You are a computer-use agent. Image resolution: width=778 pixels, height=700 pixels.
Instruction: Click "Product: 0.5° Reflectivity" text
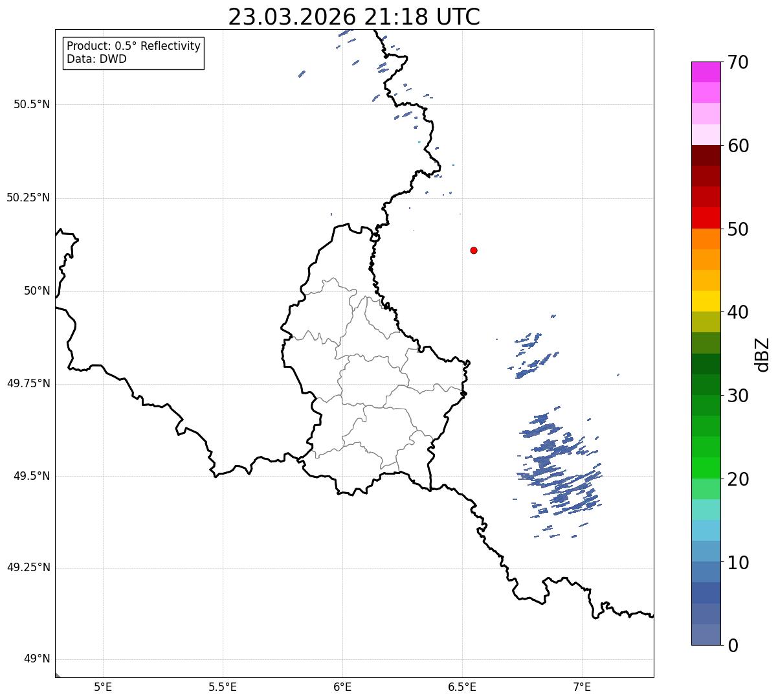tap(133, 47)
